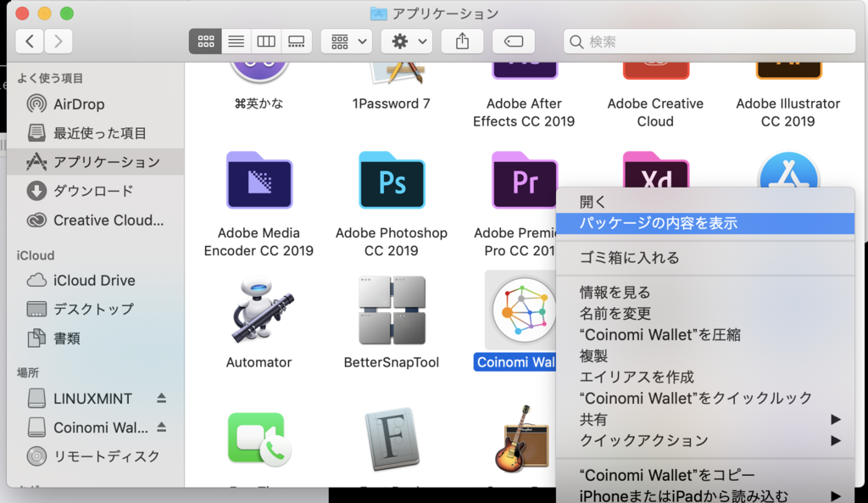This screenshot has width=868, height=503.
Task: Choose ゴミ箱に入れる in context menu
Action: pos(705,258)
